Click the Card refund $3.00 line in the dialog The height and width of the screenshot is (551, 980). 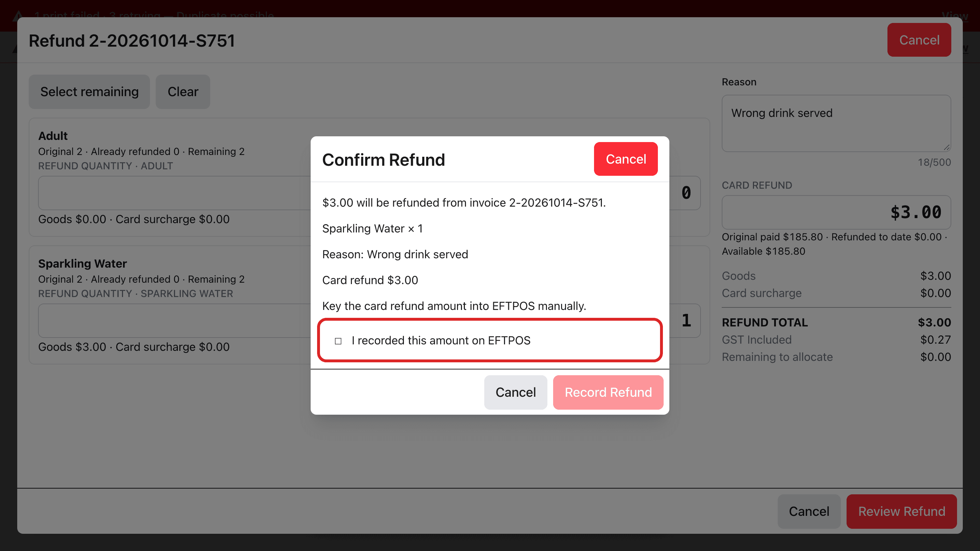click(370, 280)
